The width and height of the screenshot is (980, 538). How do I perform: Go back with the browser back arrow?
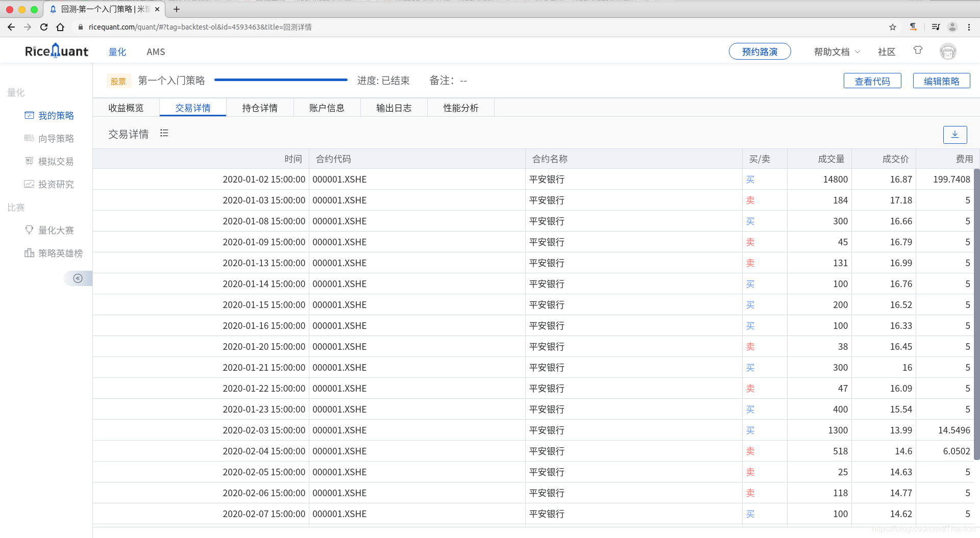(x=11, y=27)
